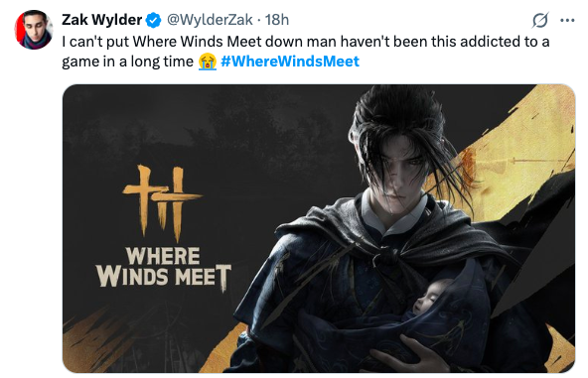
Task: Click the WHERE WINDS MEET title lettering
Action: [x=164, y=268]
